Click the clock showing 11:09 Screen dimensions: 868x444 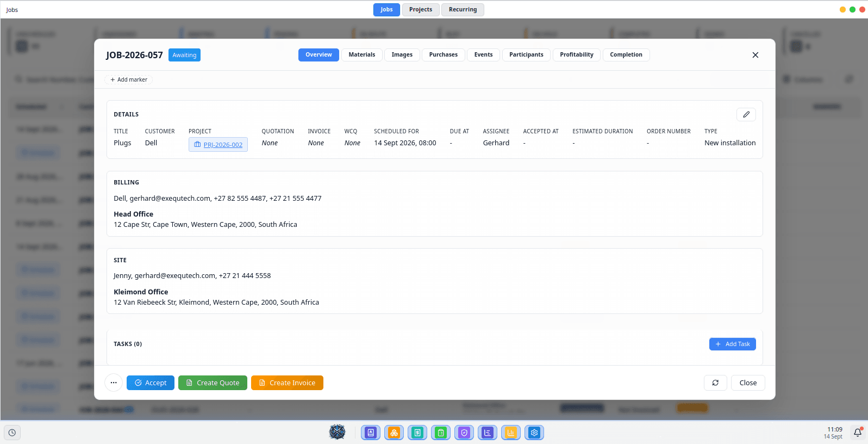834,429
